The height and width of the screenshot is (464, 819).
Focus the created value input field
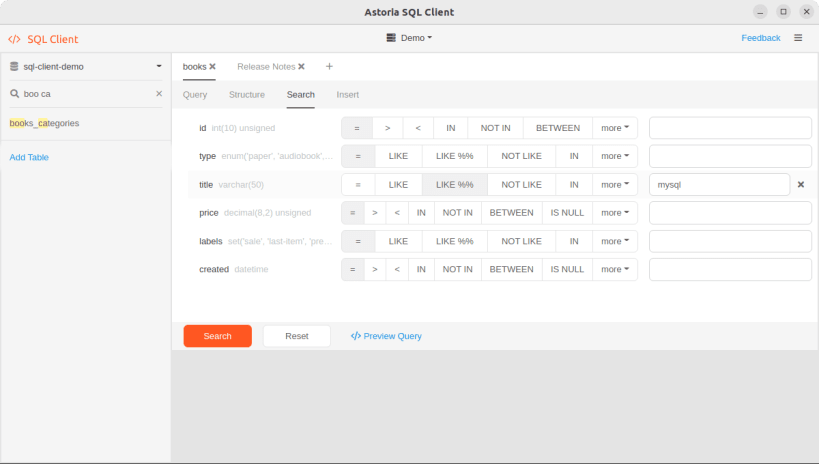pos(730,269)
